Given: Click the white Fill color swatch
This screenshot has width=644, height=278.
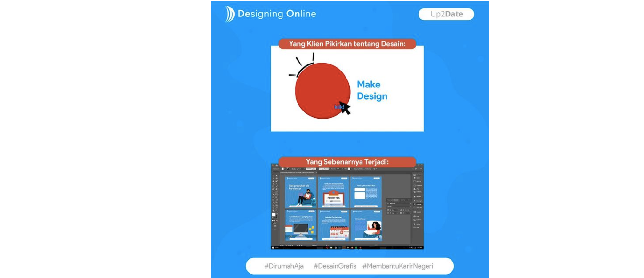Looking at the screenshot, I should coord(274,214).
